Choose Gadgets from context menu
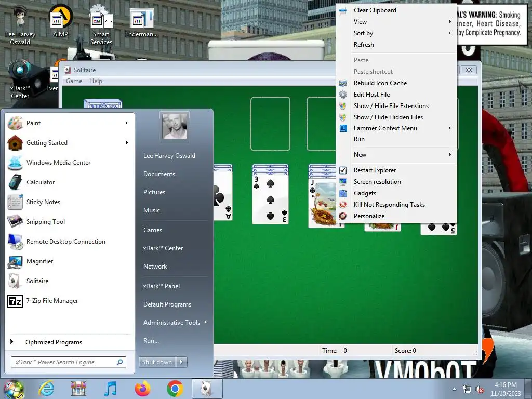532x399 pixels. coord(397,193)
